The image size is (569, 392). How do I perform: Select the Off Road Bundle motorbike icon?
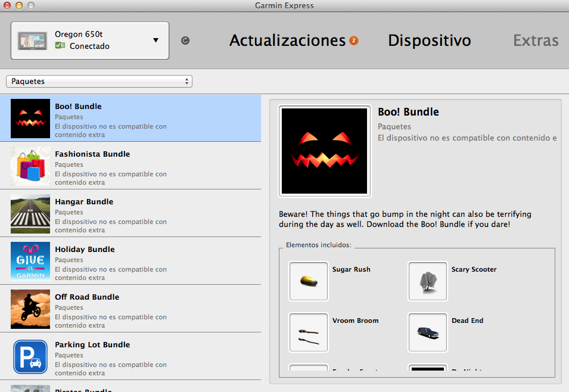tap(30, 309)
